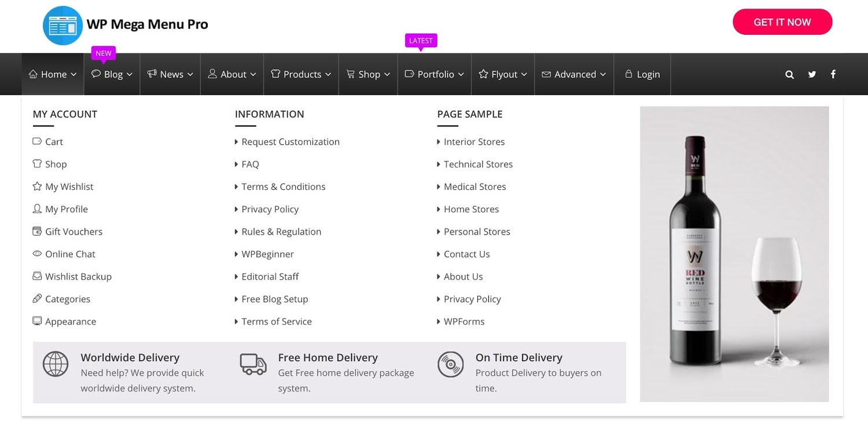This screenshot has height=421, width=868.
Task: Open the Twitter social icon
Action: click(812, 74)
